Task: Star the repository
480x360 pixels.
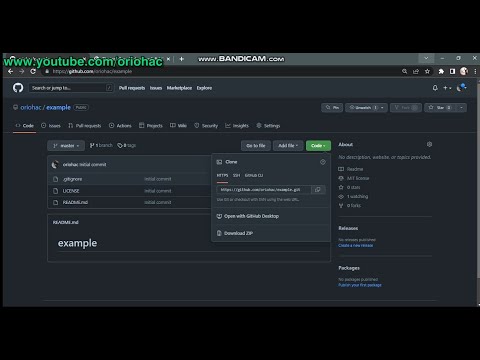Action: (440, 108)
